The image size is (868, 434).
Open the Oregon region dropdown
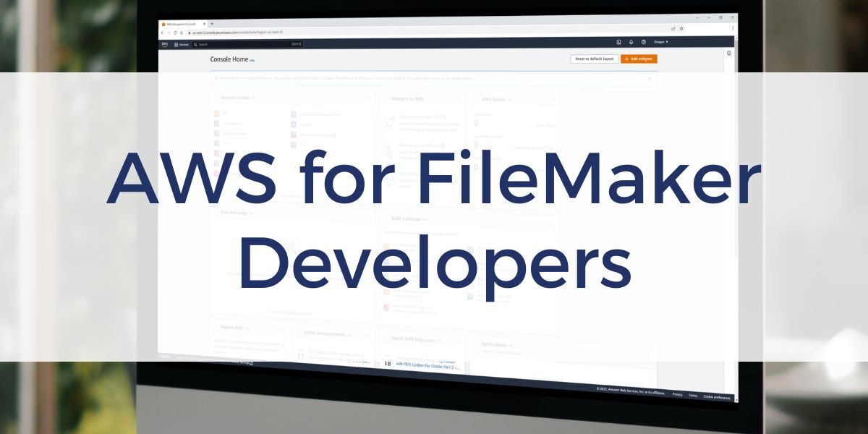pos(660,43)
